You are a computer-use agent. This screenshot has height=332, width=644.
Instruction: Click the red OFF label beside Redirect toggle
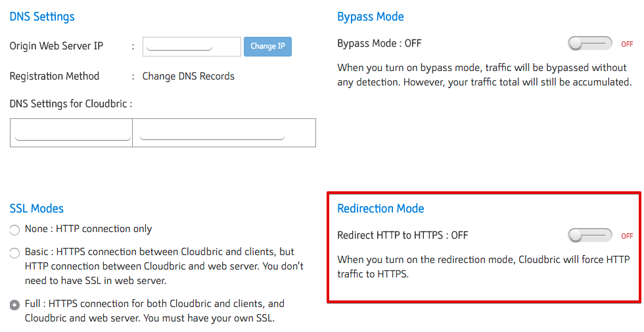(x=627, y=236)
